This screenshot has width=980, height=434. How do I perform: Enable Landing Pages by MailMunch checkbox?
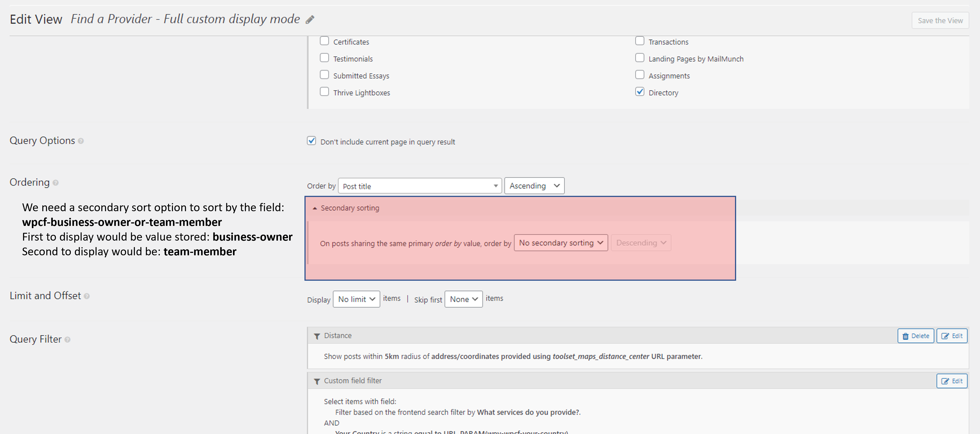click(639, 58)
